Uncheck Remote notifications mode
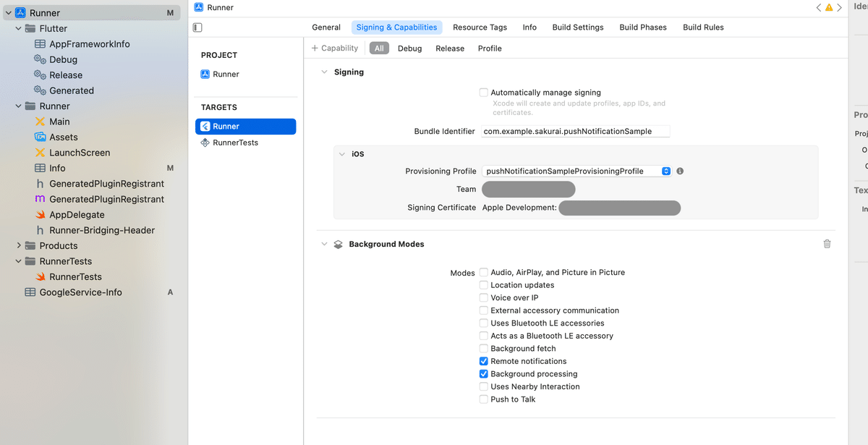Screen dimensions: 868x445 [x=483, y=361]
